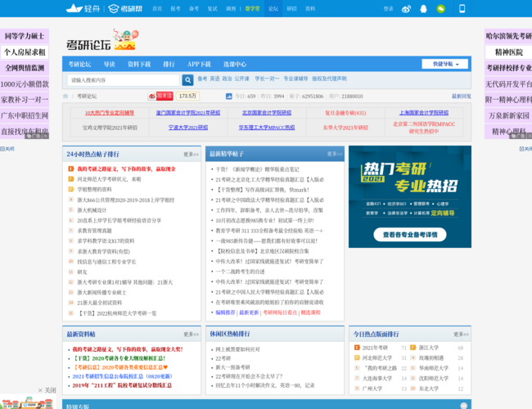Open 报考 in the top navigation
The height and width of the screenshot is (409, 532).
click(x=175, y=9)
